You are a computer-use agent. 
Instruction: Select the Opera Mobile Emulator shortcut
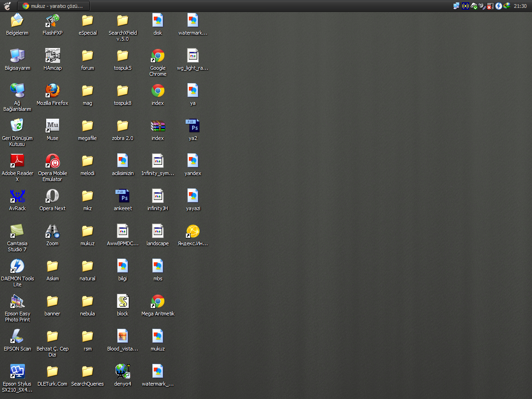[x=52, y=161]
